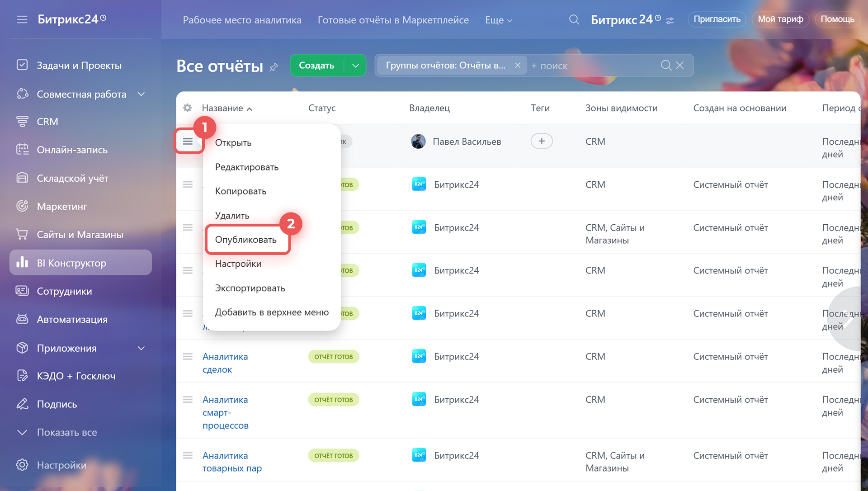The height and width of the screenshot is (491, 868).
Task: Click the Зоны видимости column header
Action: 621,108
